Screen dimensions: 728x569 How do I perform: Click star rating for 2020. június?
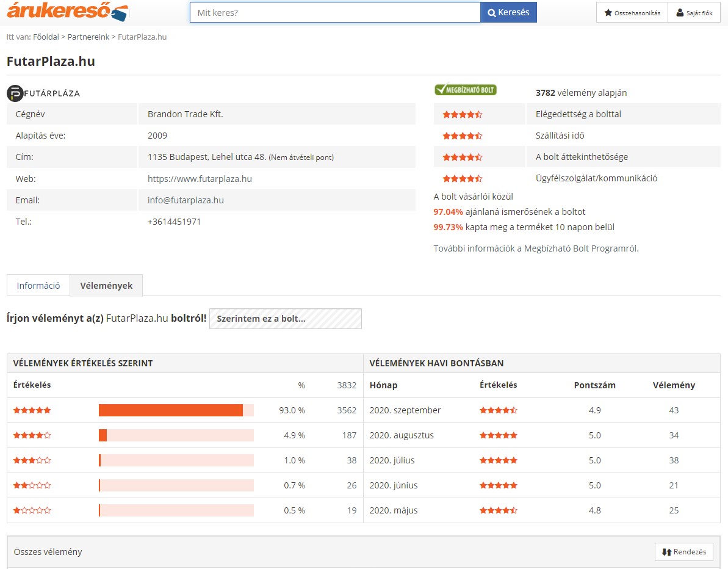click(x=499, y=485)
